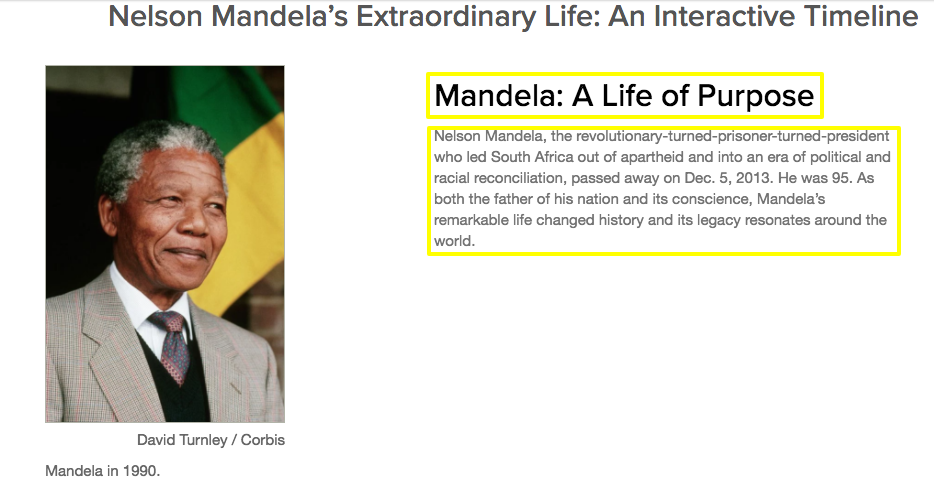
Task: Click Mandela's patterned tie in the photo
Action: (173, 346)
